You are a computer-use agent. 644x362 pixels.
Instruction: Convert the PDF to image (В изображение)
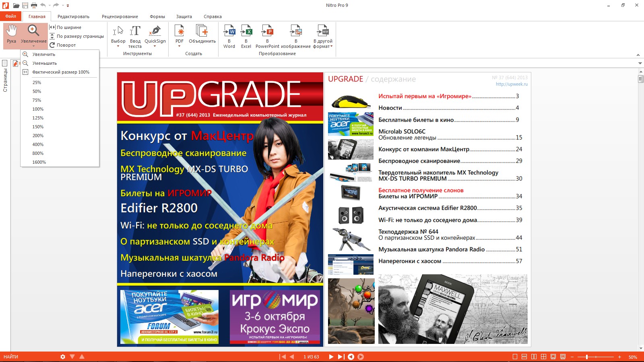point(296,36)
